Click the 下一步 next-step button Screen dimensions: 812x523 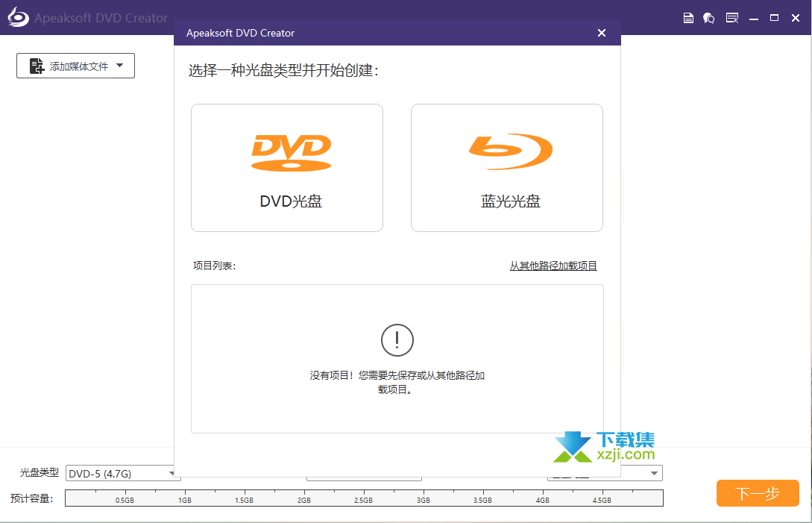(758, 493)
